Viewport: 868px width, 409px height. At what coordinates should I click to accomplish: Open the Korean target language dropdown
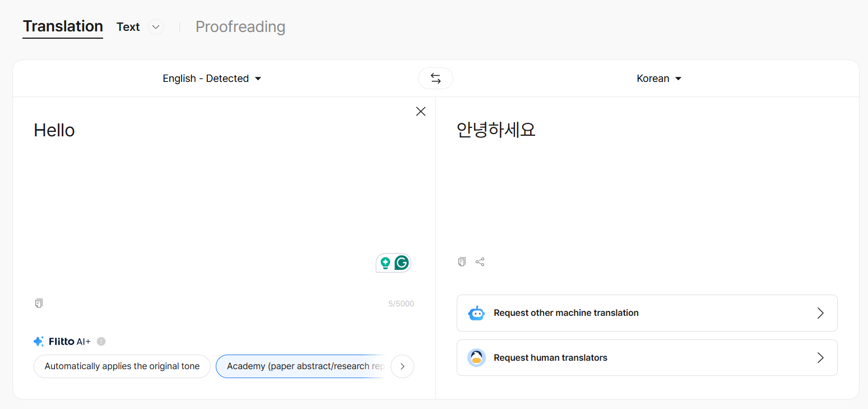coord(659,79)
